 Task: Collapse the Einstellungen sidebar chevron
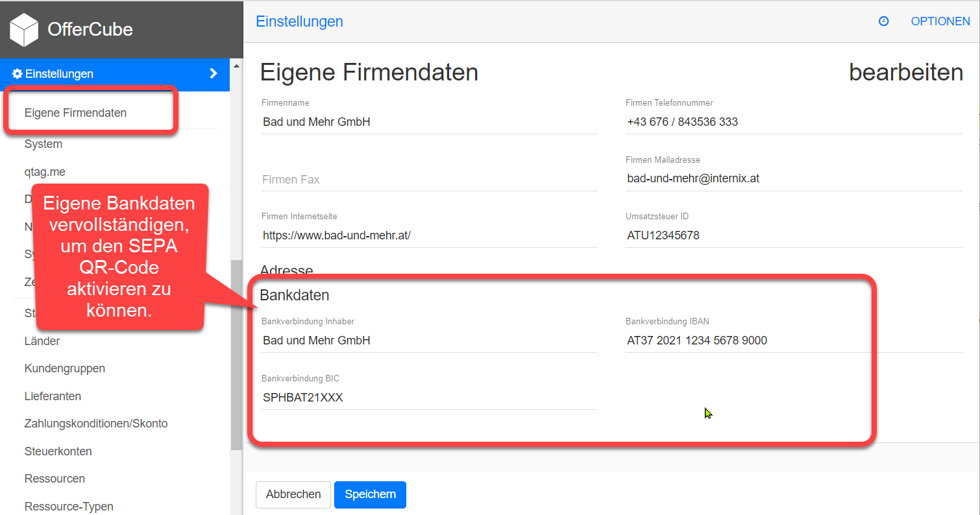(213, 74)
